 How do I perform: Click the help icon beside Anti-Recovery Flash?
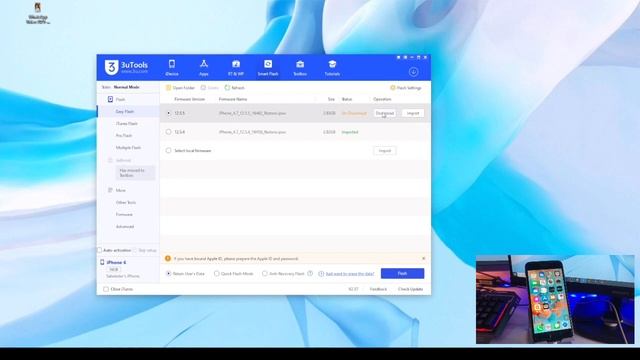pos(310,273)
